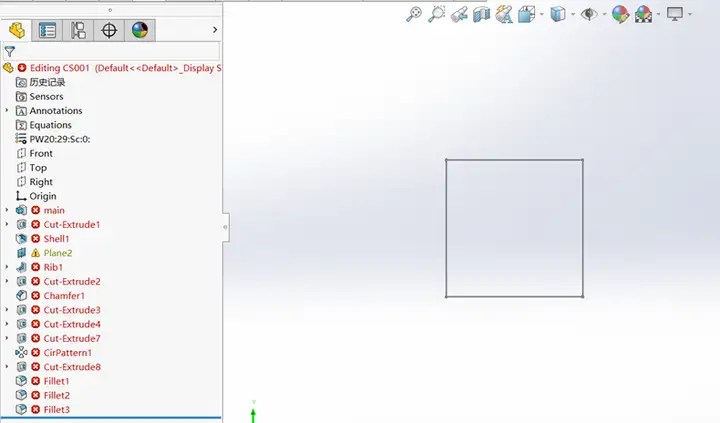Screen dimensions: 720x423
Task: Open the DimXpertManager tab
Action: (x=109, y=30)
